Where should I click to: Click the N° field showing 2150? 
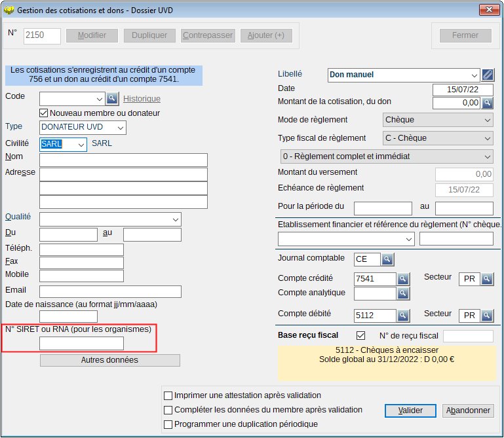(x=42, y=36)
